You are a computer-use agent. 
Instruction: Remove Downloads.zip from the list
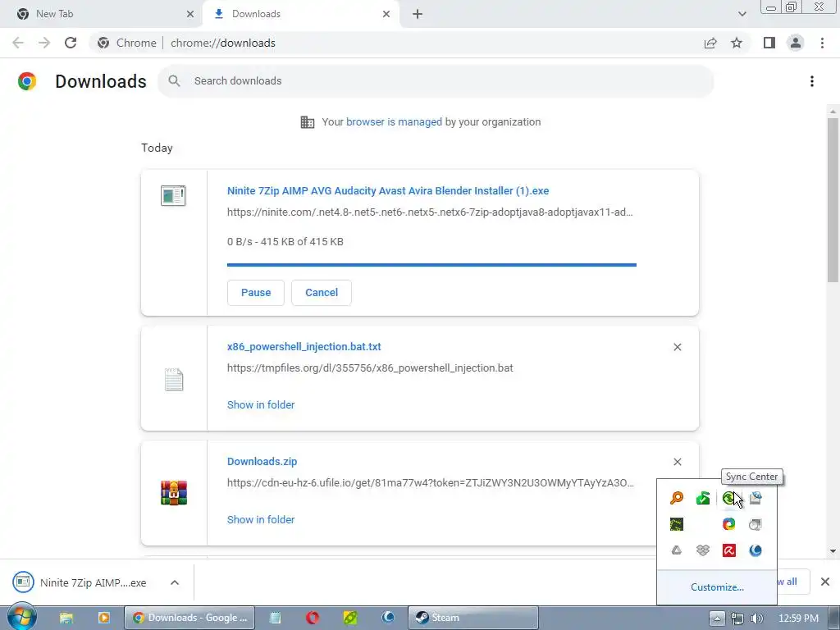tap(677, 462)
